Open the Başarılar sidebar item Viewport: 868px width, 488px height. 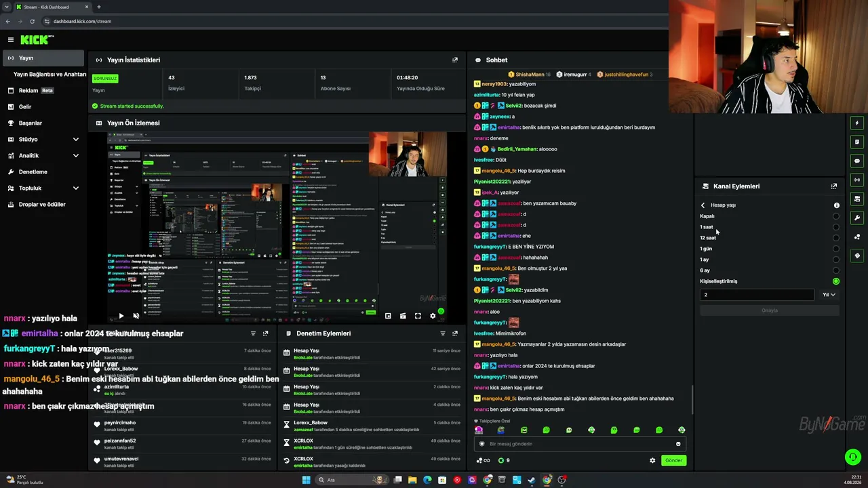click(x=43, y=123)
